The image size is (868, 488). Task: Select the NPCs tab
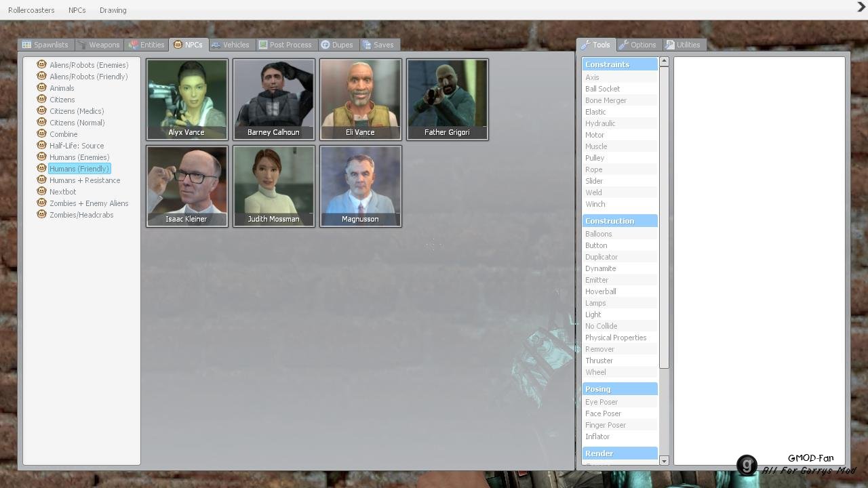pos(189,45)
